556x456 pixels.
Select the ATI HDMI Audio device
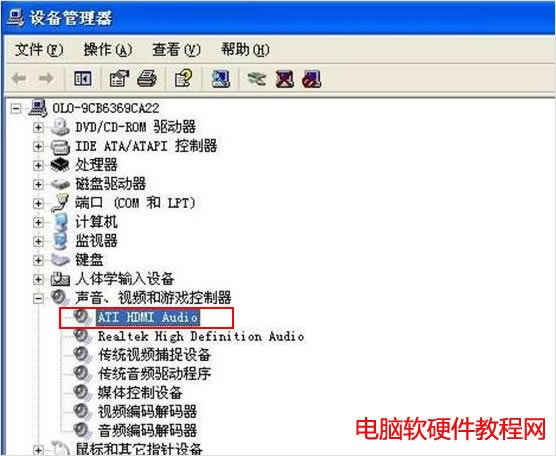(148, 317)
